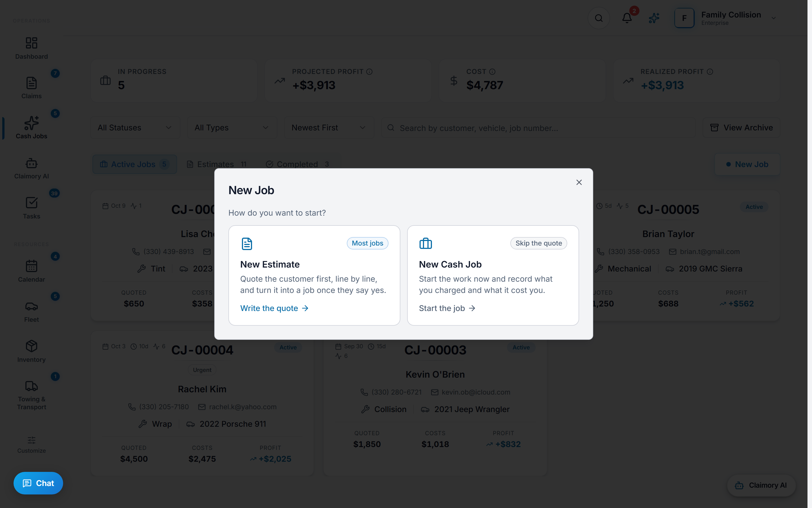The width and height of the screenshot is (812, 508).
Task: Open job CJ-00005 title
Action: [x=668, y=210]
